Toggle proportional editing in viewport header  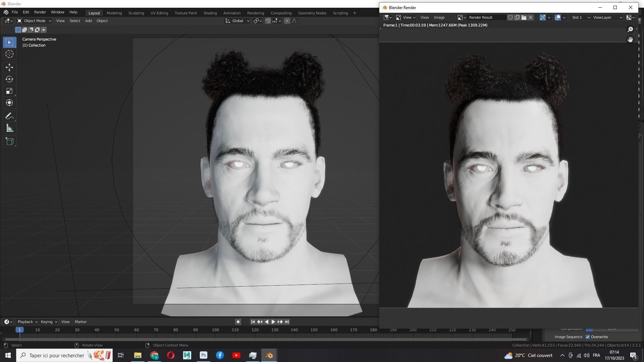287,21
